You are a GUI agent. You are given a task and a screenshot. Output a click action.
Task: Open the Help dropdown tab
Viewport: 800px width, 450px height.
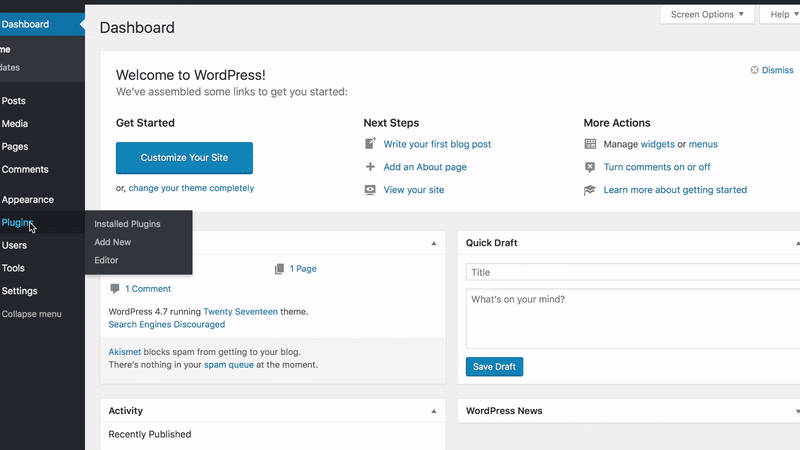click(x=781, y=14)
